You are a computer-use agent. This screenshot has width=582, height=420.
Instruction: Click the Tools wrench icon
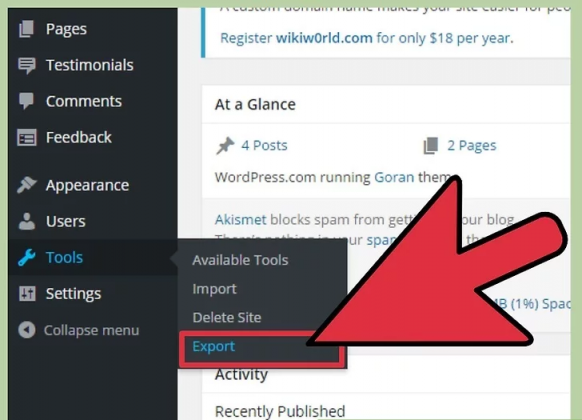(x=26, y=257)
